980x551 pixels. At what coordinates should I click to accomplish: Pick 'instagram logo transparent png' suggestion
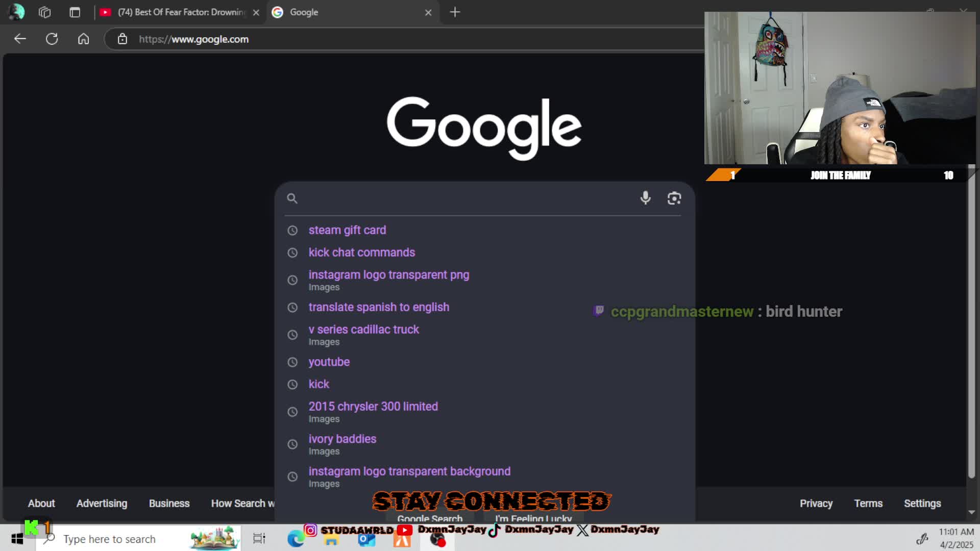pyautogui.click(x=484, y=280)
